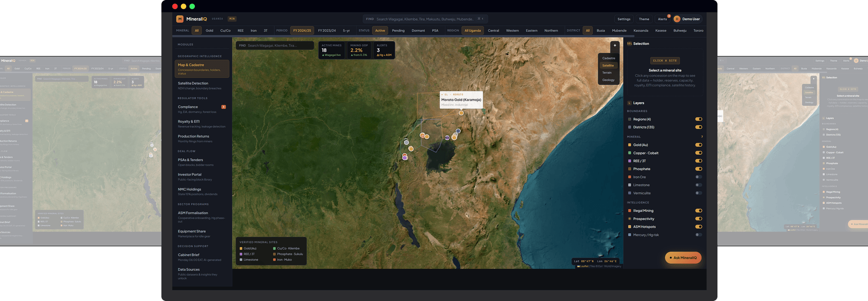The image size is (868, 301).
Task: Open the Royalty & EITI module
Action: 202,124
